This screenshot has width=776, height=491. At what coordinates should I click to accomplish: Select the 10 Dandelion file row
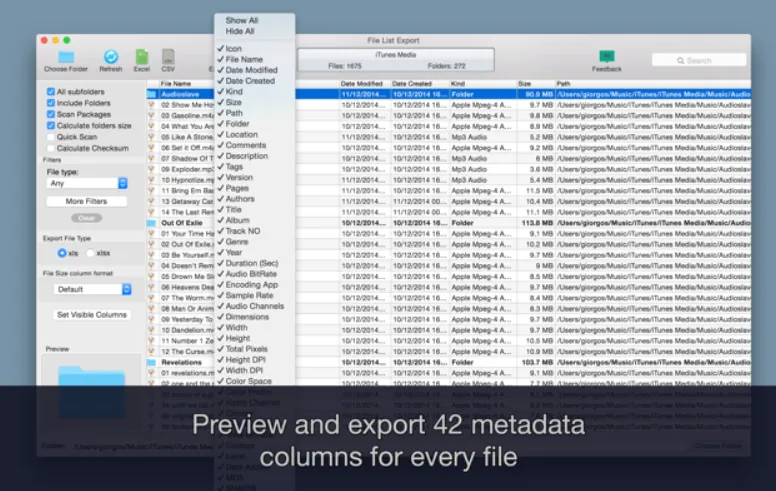point(448,330)
